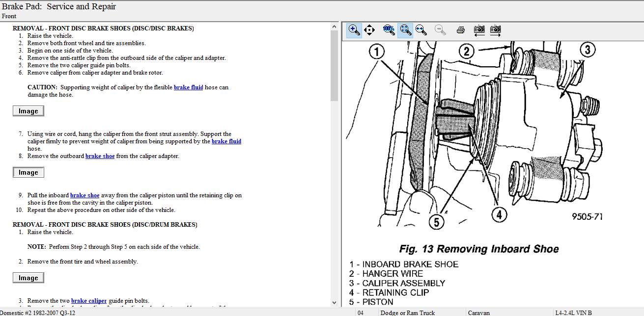Click Image button below the CAUTION note
The width and height of the screenshot is (644, 316).
point(28,111)
